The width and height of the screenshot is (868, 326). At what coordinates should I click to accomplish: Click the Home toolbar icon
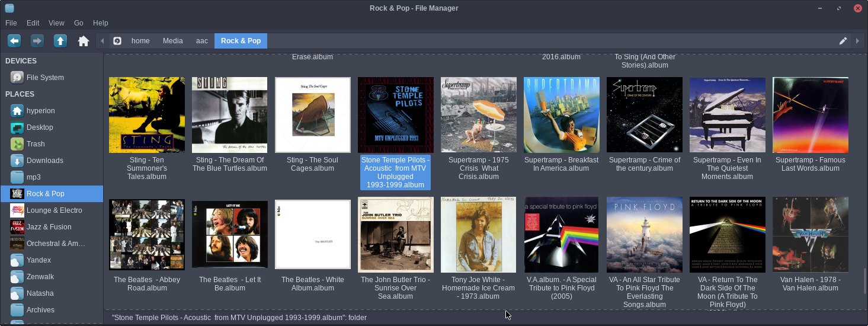[x=84, y=41]
